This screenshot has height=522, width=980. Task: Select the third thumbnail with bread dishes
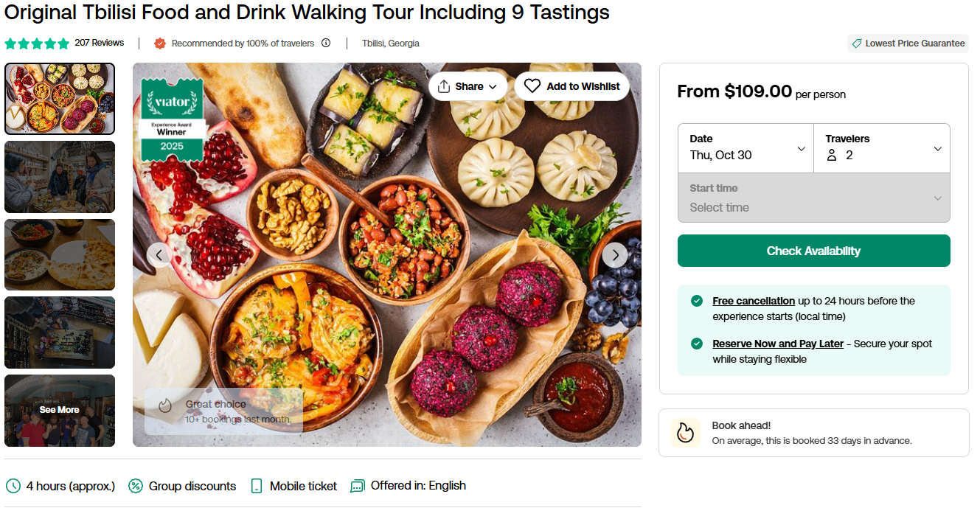coord(60,254)
